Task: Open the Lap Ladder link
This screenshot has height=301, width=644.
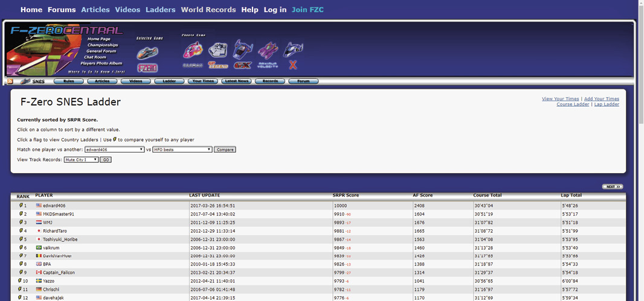Action: click(x=607, y=104)
